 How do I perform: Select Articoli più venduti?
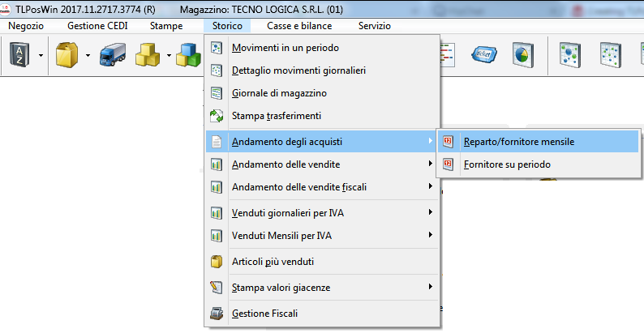click(x=323, y=262)
